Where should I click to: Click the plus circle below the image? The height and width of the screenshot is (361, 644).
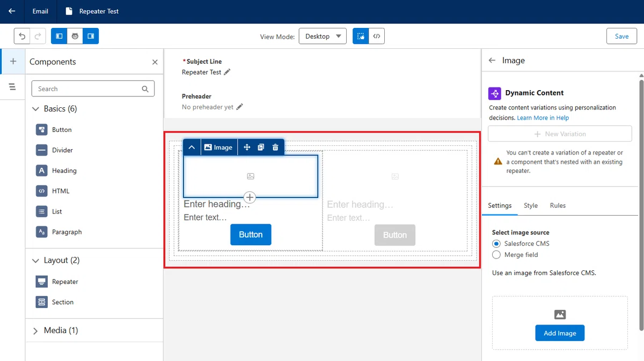point(250,197)
